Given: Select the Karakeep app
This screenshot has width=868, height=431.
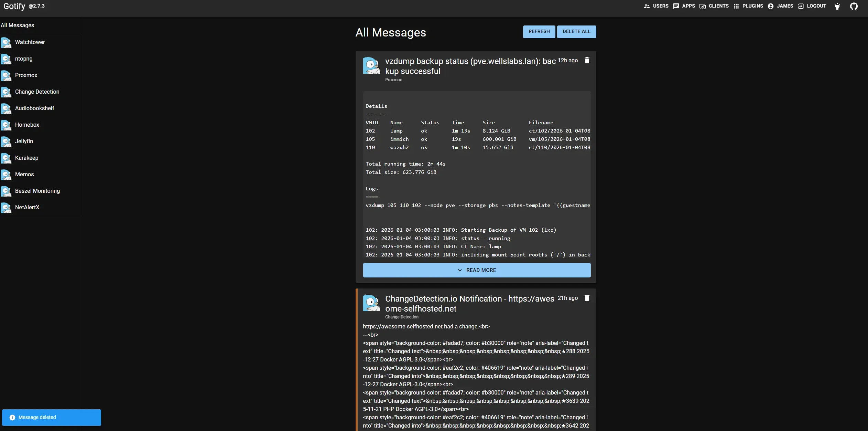Looking at the screenshot, I should point(40,158).
